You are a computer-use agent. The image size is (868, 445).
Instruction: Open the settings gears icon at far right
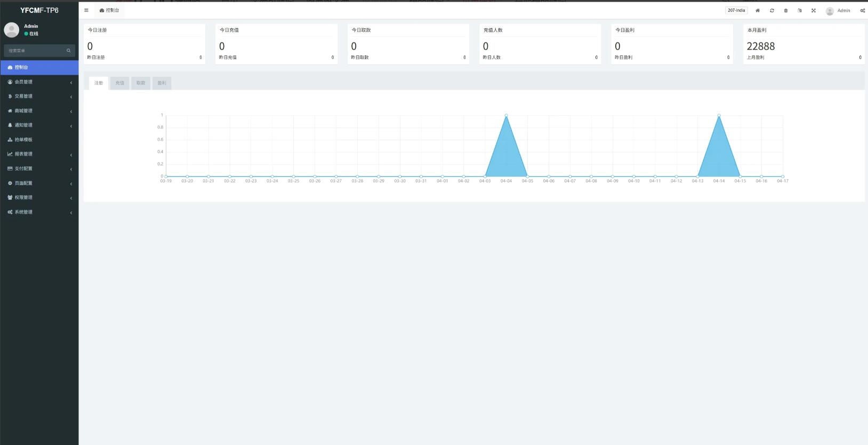pos(862,11)
